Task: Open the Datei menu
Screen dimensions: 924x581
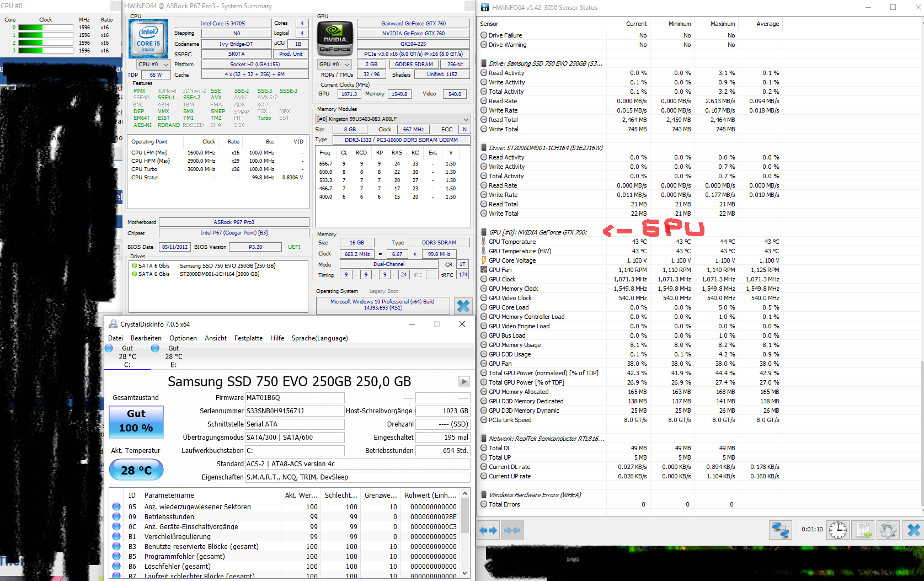Action: 116,338
